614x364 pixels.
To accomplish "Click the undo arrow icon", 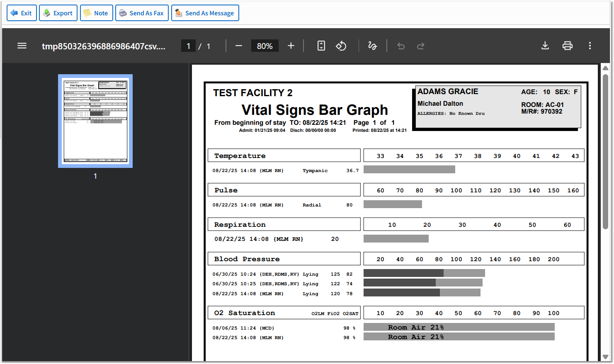I will [401, 46].
